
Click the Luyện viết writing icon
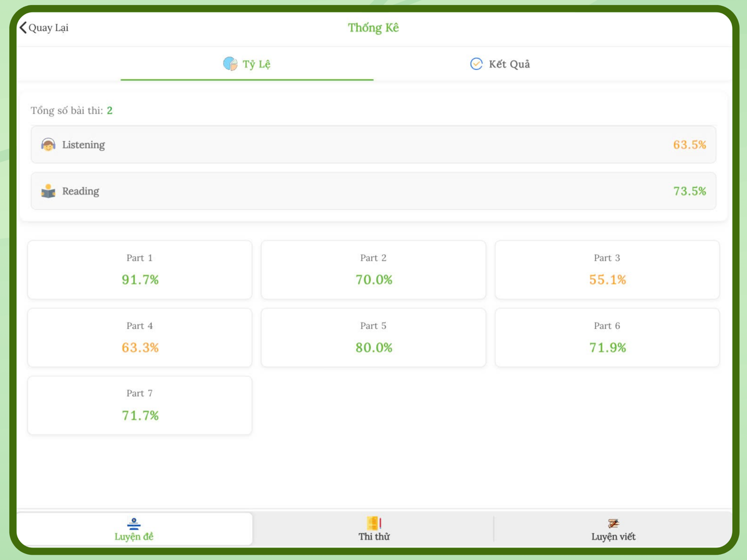coord(613,523)
